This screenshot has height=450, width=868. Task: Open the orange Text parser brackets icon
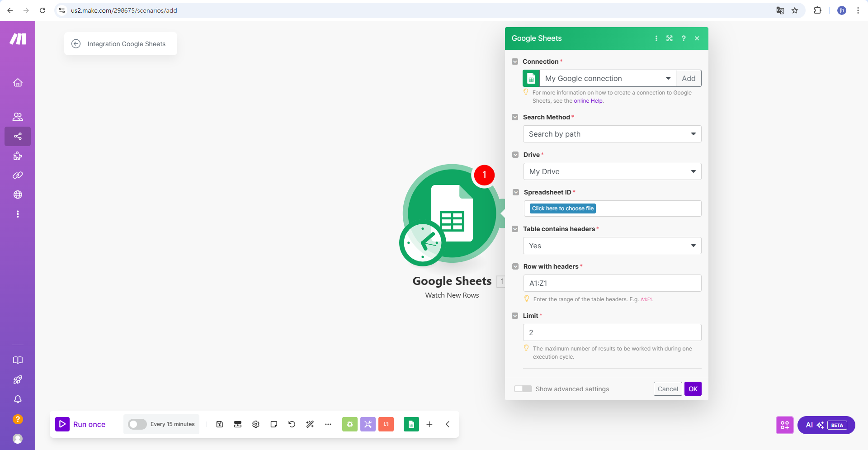pos(386,424)
